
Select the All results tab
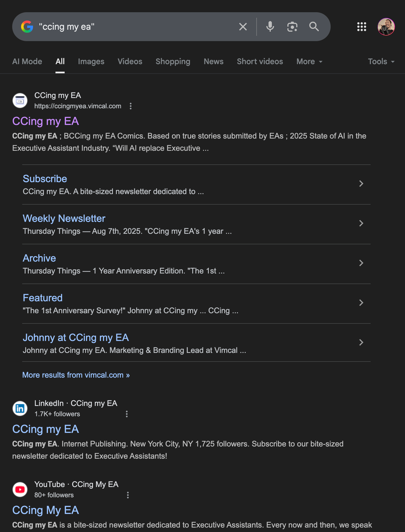60,61
